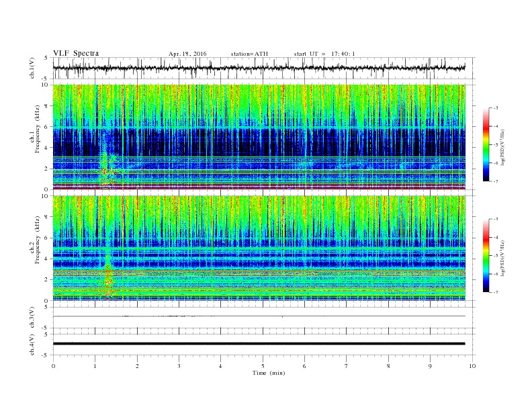Click the "Time (min)" x-axis label

point(269,373)
